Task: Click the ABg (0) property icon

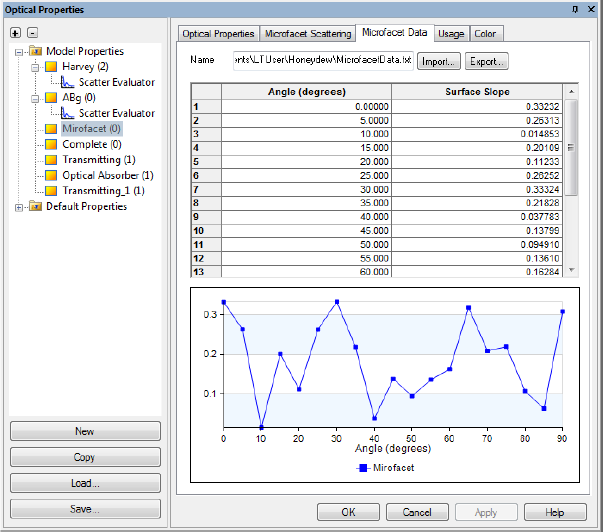Action: [51, 98]
